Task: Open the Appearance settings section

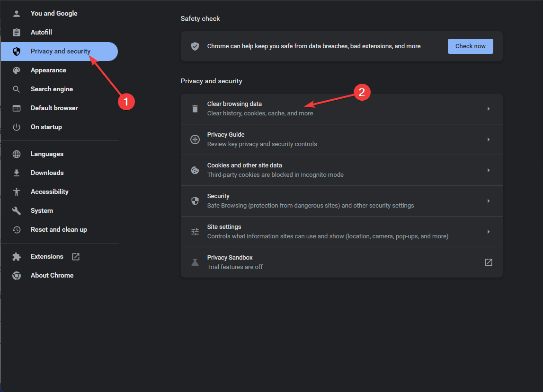Action: click(x=48, y=70)
